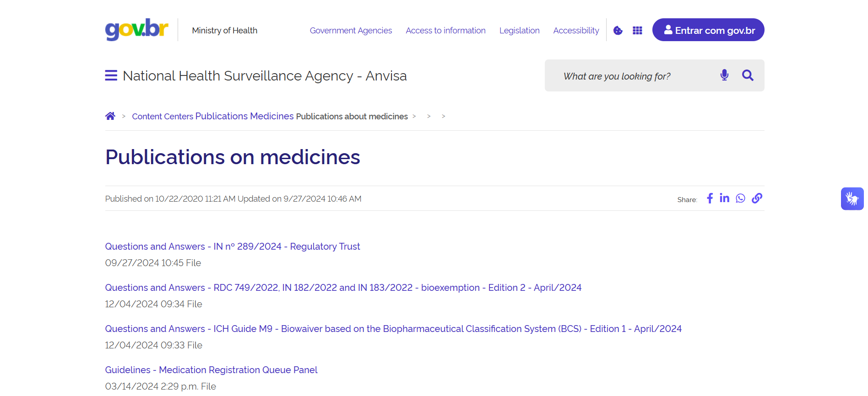
Task: Open Access to information in the top menu
Action: 445,31
